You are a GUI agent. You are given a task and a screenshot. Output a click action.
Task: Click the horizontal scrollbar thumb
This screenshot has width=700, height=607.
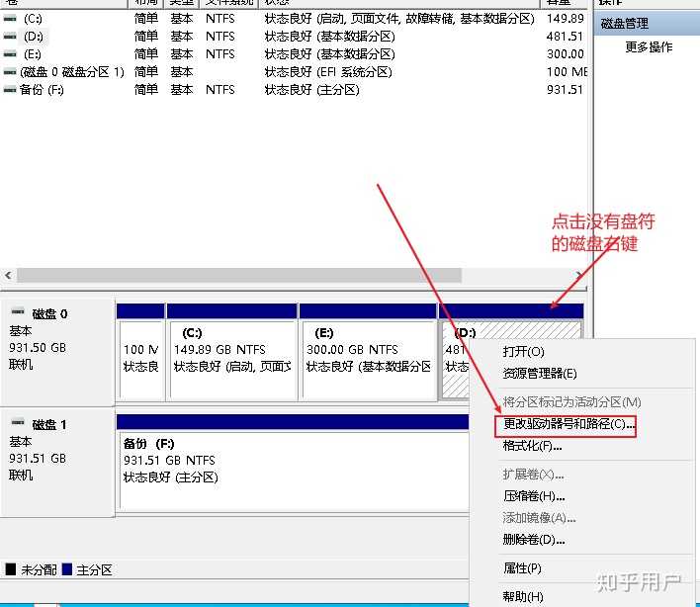(x=239, y=276)
